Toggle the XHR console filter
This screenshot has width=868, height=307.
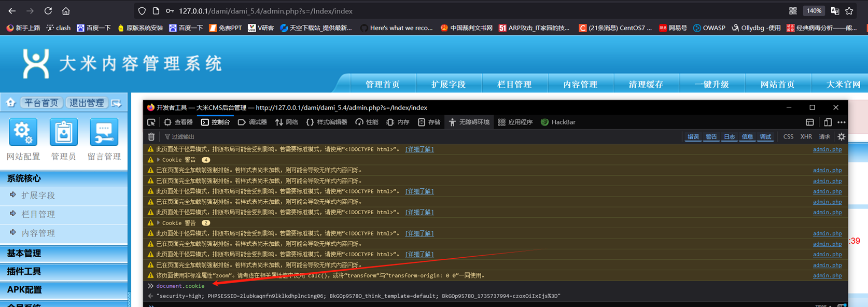click(806, 137)
